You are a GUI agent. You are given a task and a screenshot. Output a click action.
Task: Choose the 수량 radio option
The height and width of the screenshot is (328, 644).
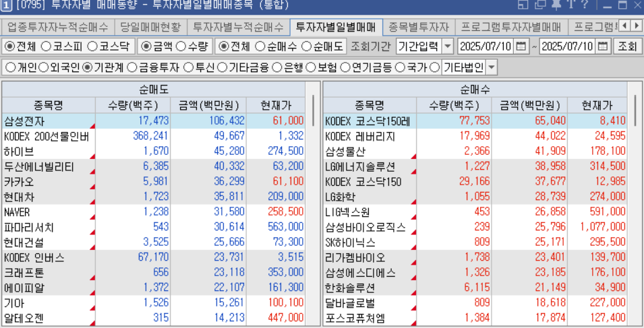[x=181, y=46]
